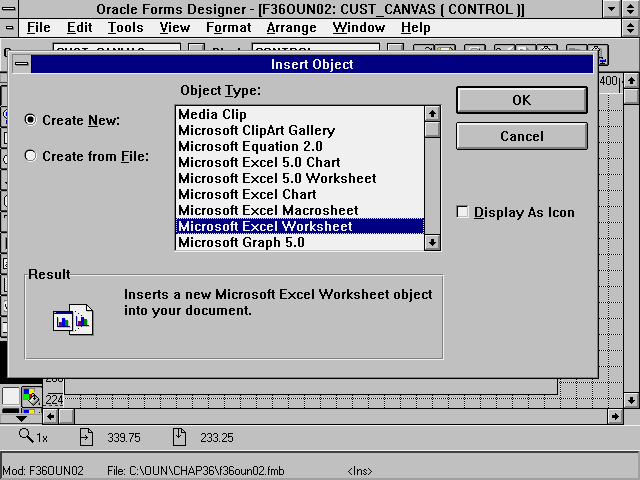Open the Arrange menu

pyautogui.click(x=292, y=28)
